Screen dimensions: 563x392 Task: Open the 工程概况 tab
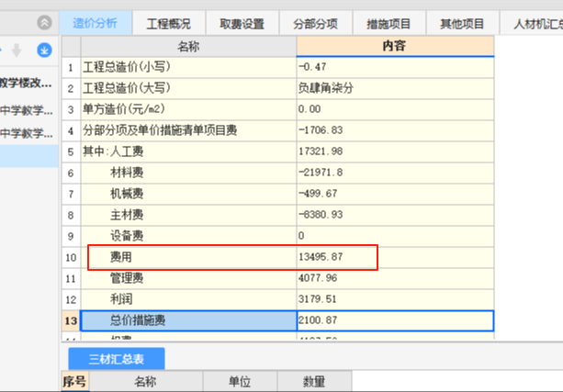tap(169, 24)
